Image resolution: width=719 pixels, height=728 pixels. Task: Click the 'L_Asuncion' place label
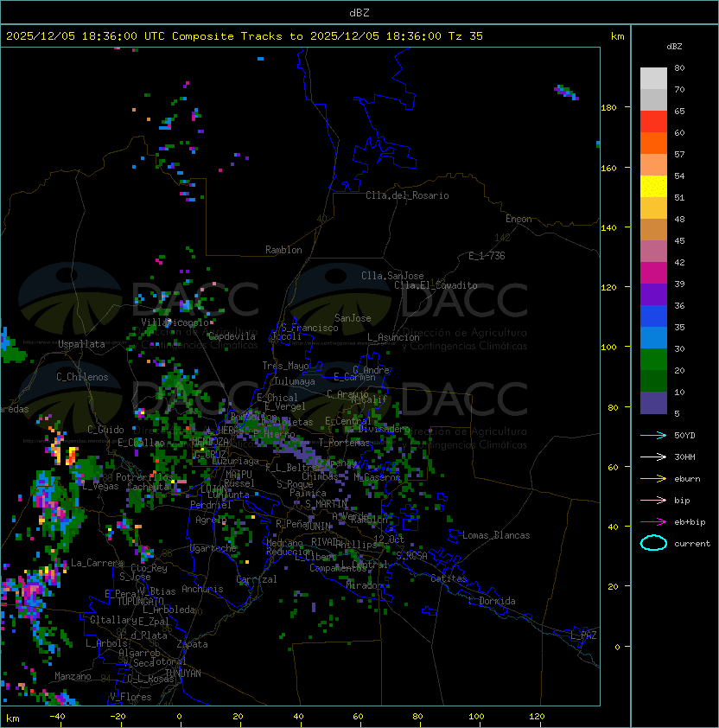click(393, 337)
